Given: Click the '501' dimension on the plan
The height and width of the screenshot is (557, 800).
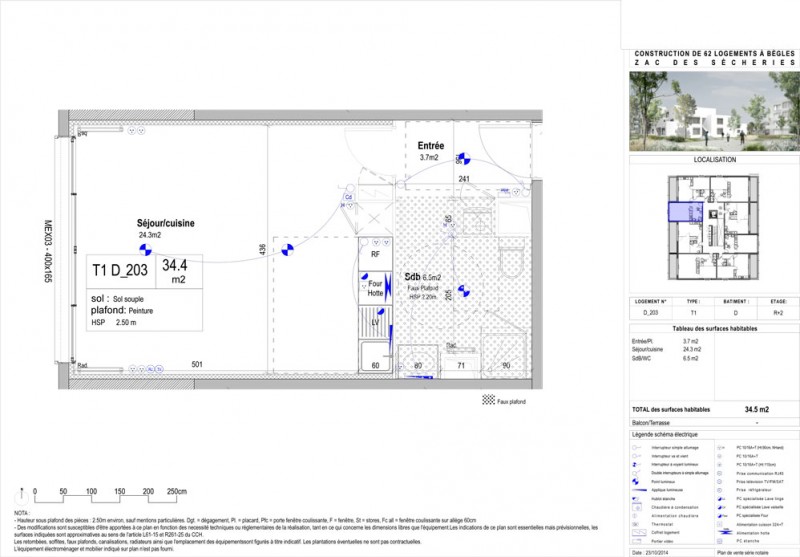Looking at the screenshot, I should point(197,364).
